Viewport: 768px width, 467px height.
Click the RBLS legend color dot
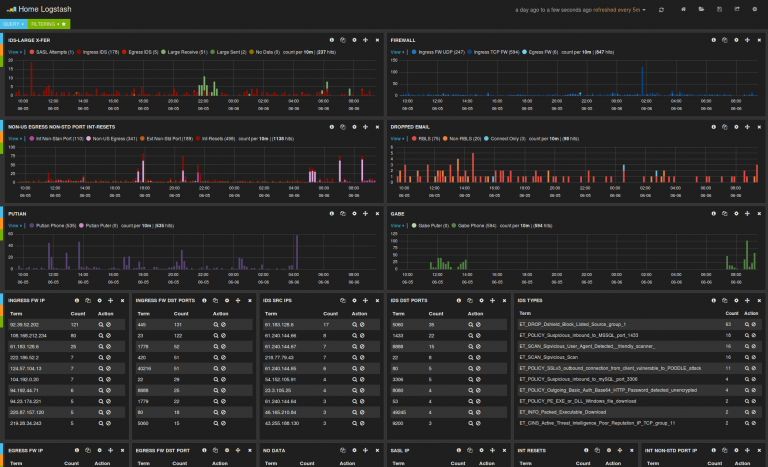click(x=414, y=139)
